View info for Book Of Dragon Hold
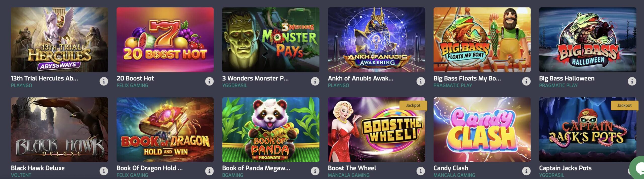 tap(209, 171)
